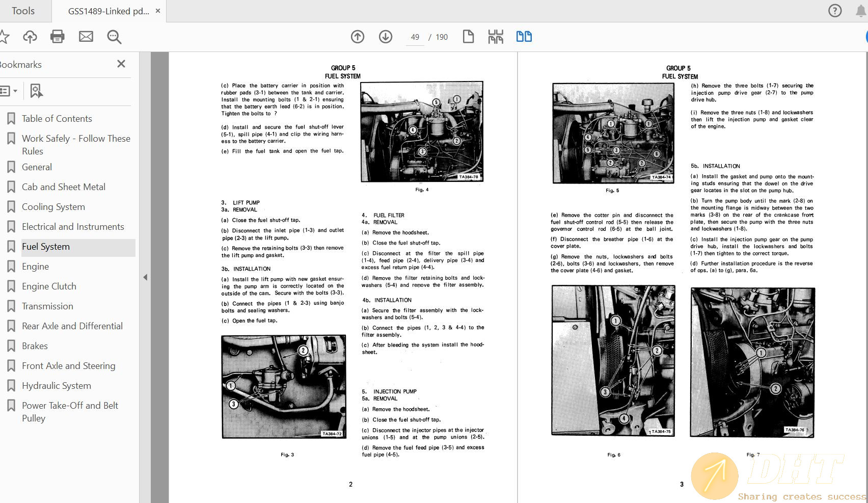Open the Table of Contents bookmark
Viewport: 868px width, 503px height.
57,119
